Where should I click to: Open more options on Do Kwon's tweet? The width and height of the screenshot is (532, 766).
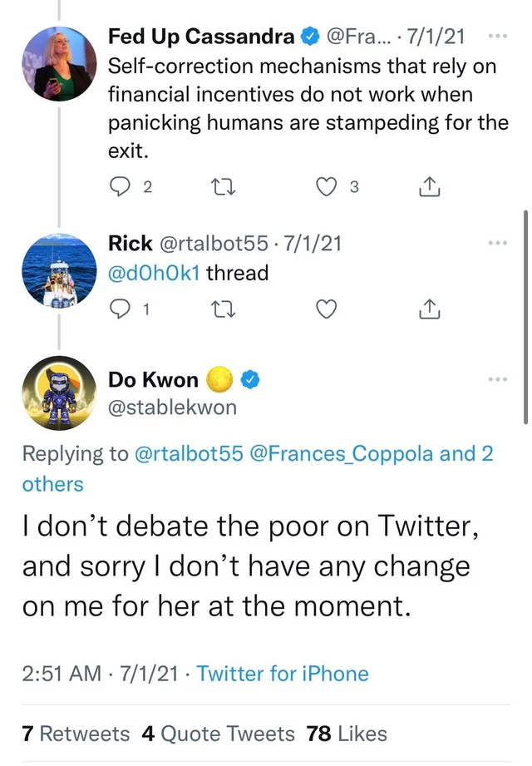(x=498, y=379)
